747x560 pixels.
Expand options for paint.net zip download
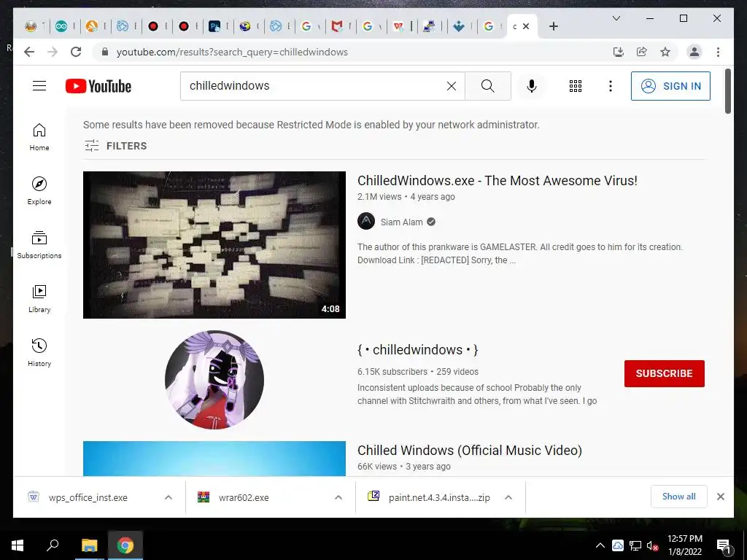point(508,497)
